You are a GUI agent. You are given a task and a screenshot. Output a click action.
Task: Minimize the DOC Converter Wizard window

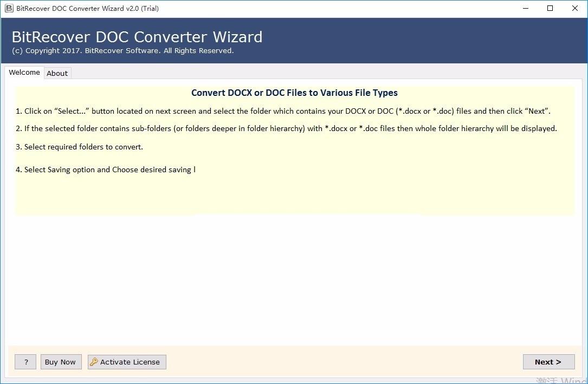[526, 8]
